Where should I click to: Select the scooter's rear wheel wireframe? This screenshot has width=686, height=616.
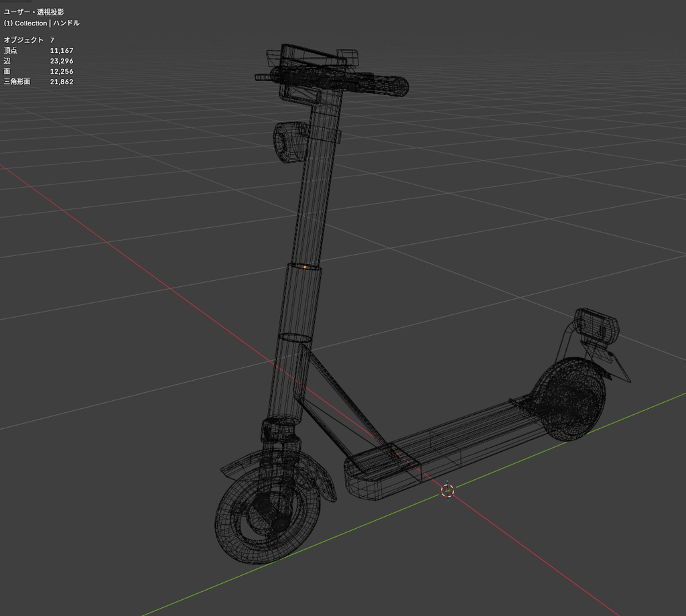[573, 399]
